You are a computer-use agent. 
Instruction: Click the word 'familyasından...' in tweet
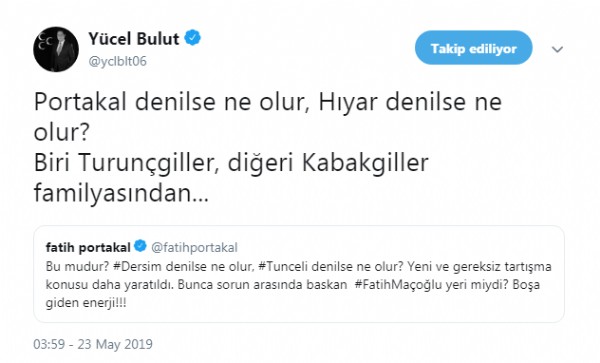[x=121, y=193]
